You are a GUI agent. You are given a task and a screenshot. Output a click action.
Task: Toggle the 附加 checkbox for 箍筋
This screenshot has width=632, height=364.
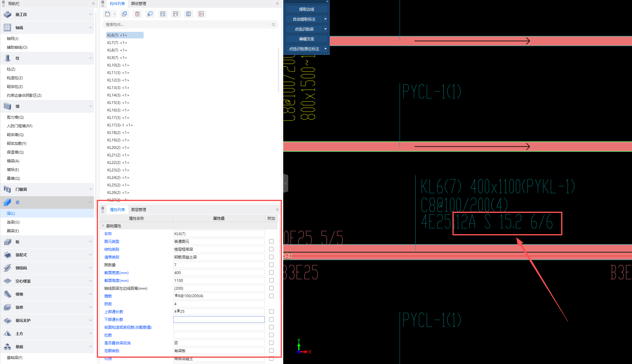(271, 296)
